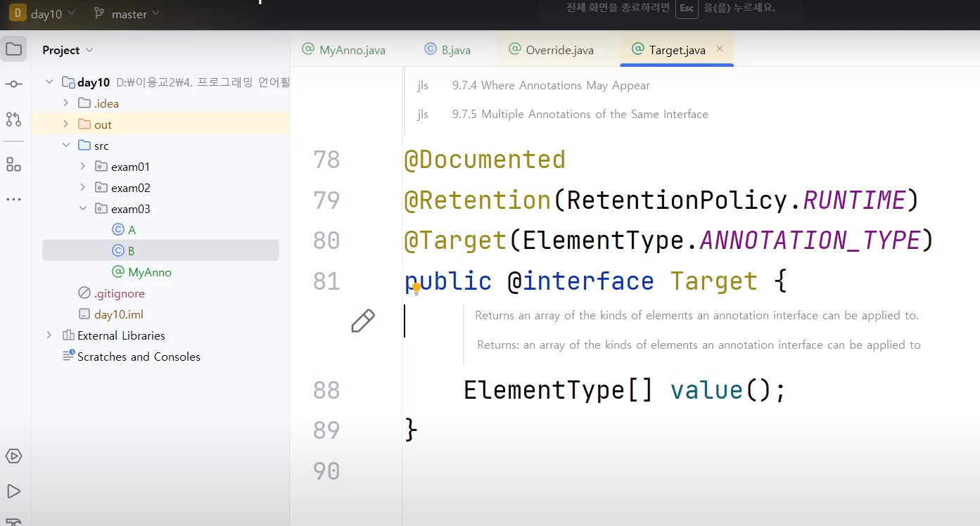Screen dimensions: 980x526
Task: Switch to Override.java tab
Action: point(551,50)
